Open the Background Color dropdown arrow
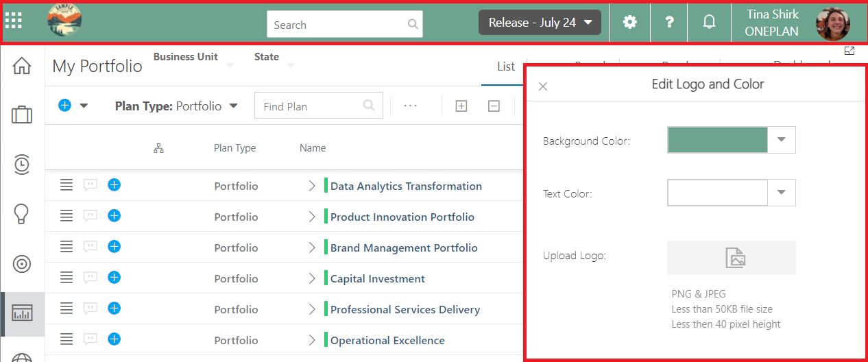The height and width of the screenshot is (362, 868). (x=782, y=139)
